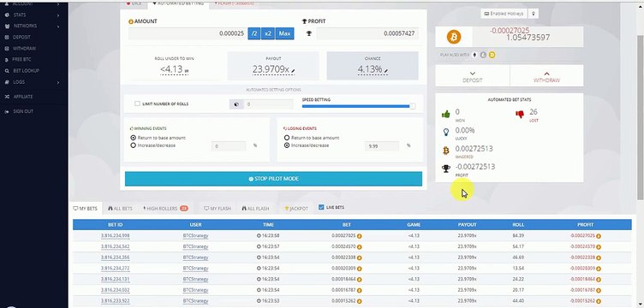This screenshot has height=308, width=644.
Task: Click pencil icon to edit Payout
Action: 293,71
